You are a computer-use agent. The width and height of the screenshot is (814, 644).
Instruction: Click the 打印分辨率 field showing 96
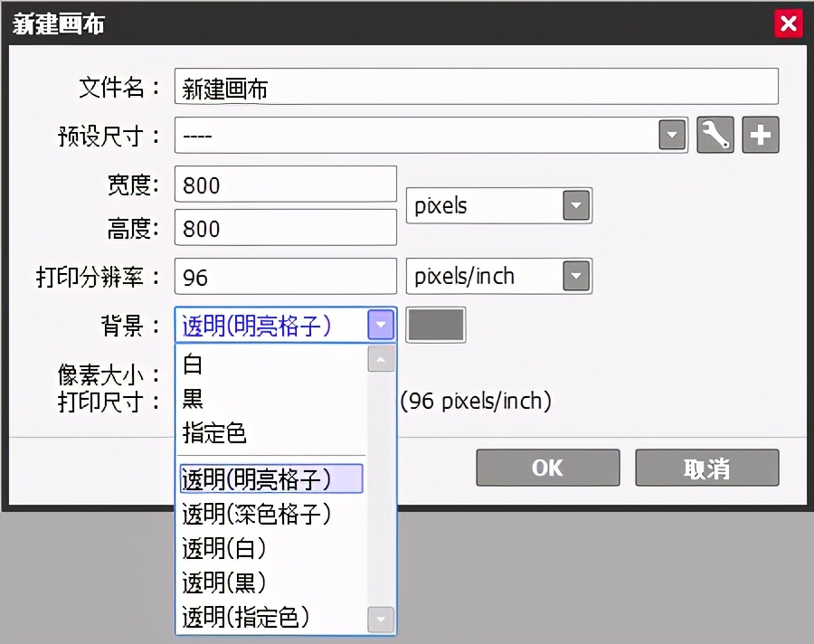click(285, 276)
